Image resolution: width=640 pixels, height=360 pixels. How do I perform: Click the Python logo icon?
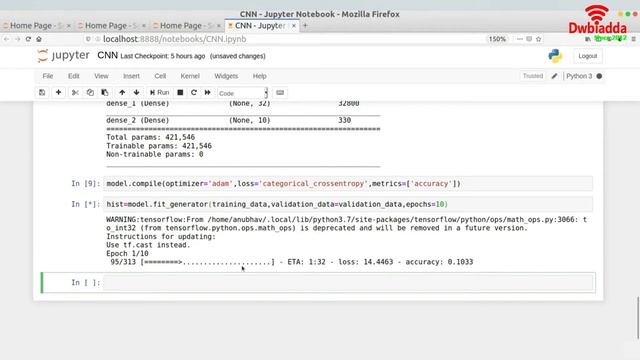(x=555, y=56)
